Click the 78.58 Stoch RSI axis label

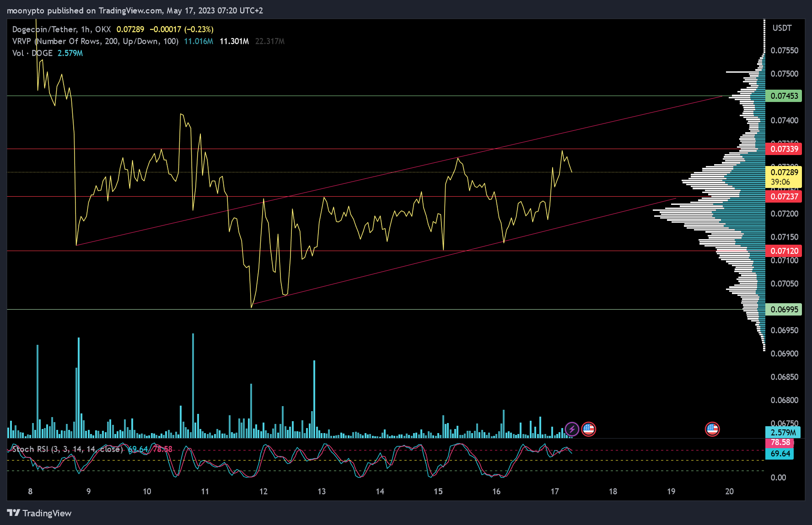[780, 442]
